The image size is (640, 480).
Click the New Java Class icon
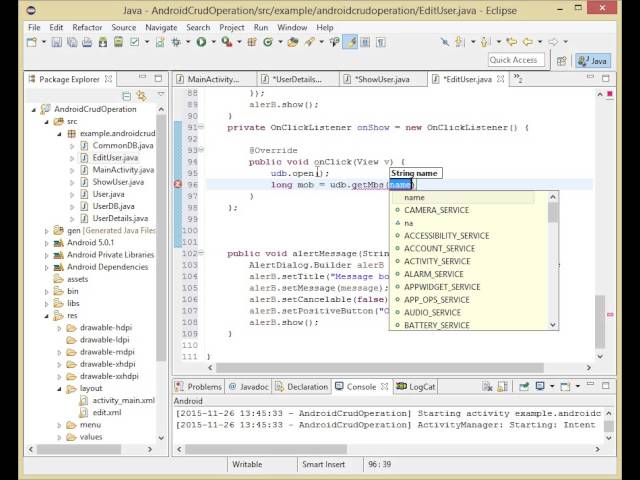click(268, 42)
